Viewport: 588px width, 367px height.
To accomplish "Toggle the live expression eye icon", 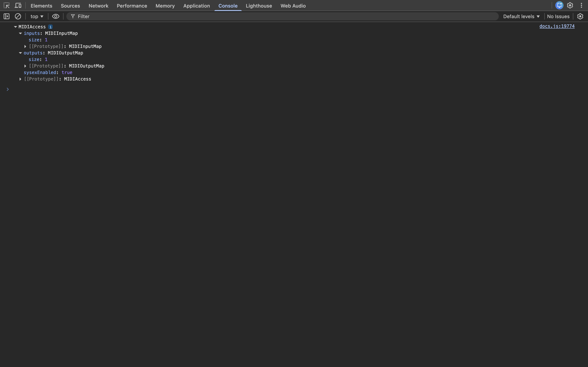I will pyautogui.click(x=56, y=16).
